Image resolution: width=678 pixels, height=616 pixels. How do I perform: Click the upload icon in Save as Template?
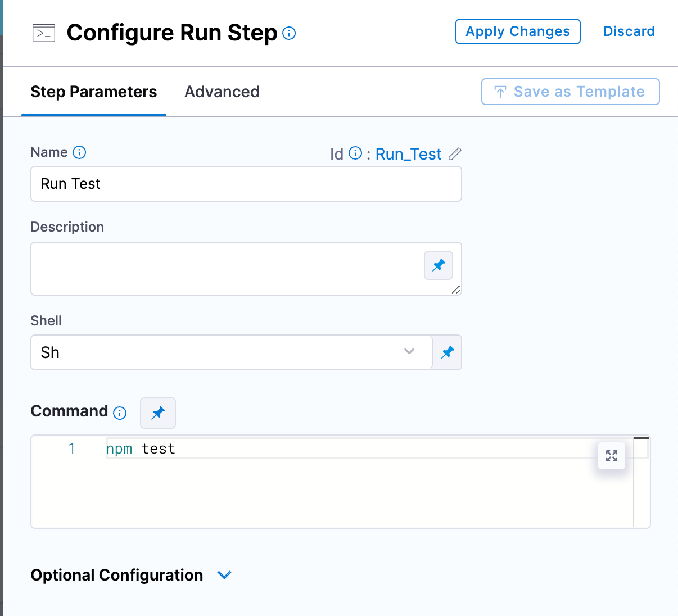pyautogui.click(x=500, y=91)
